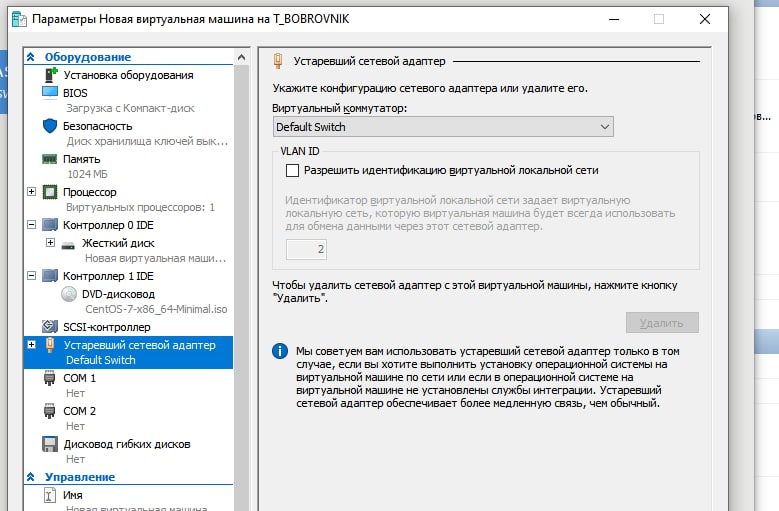The width and height of the screenshot is (779, 511).
Task: Click "Виртуальных процессоров: 1" text
Action: click(x=141, y=207)
